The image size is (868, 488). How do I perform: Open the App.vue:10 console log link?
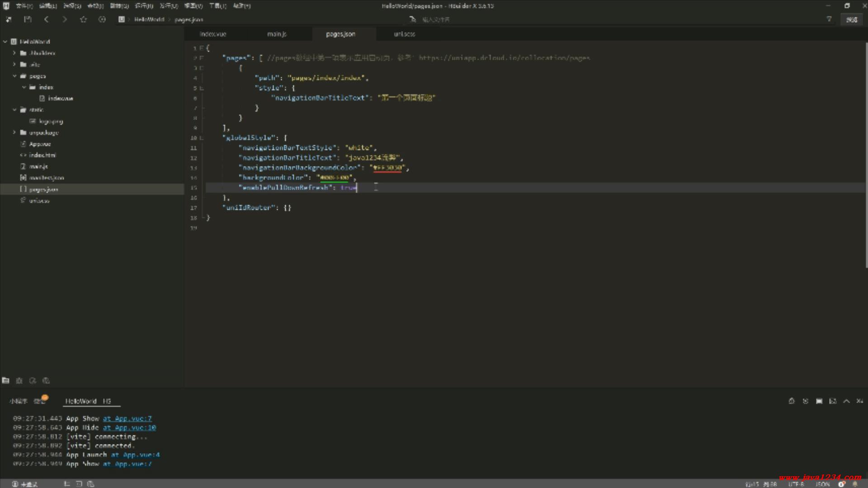tap(129, 427)
